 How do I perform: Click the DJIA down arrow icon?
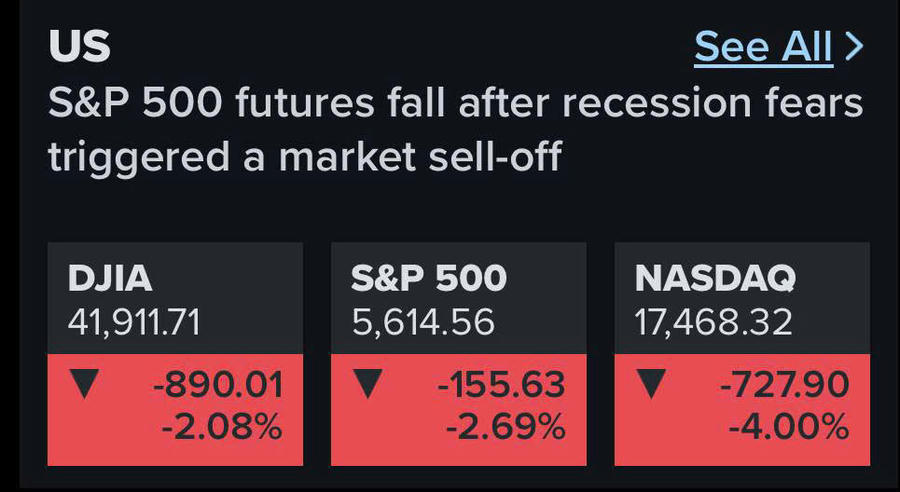[83, 385]
